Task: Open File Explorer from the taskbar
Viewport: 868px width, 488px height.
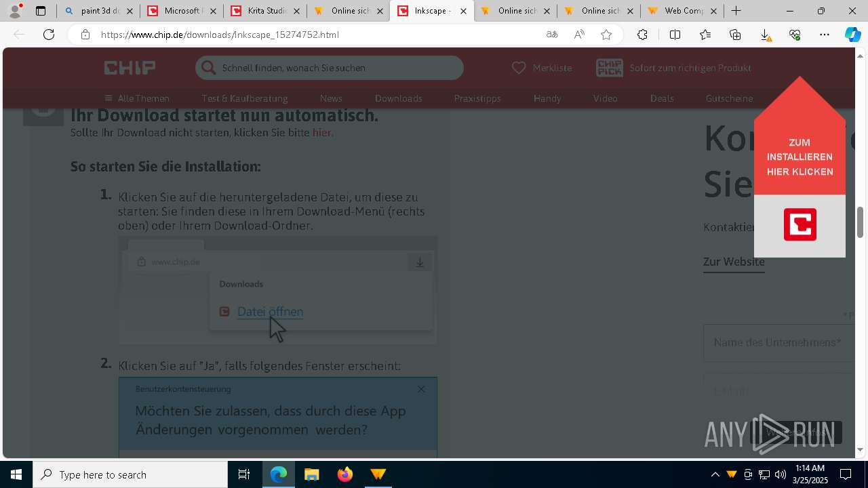Action: coord(311,474)
